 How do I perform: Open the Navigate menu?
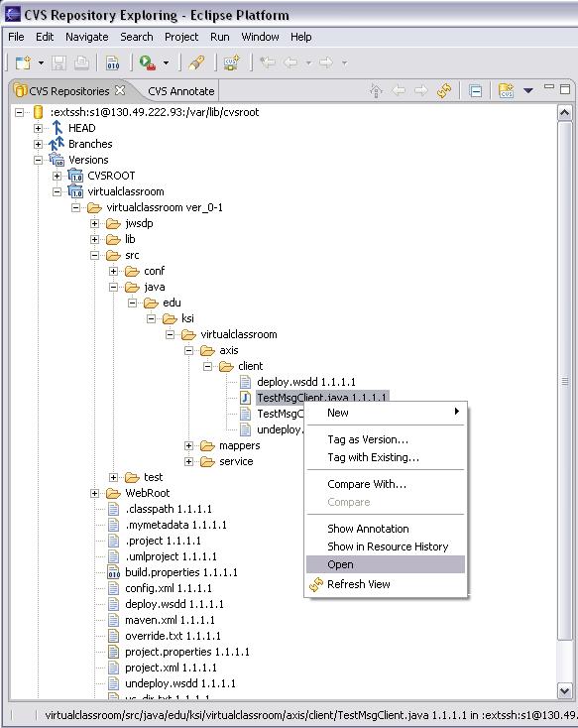[87, 37]
